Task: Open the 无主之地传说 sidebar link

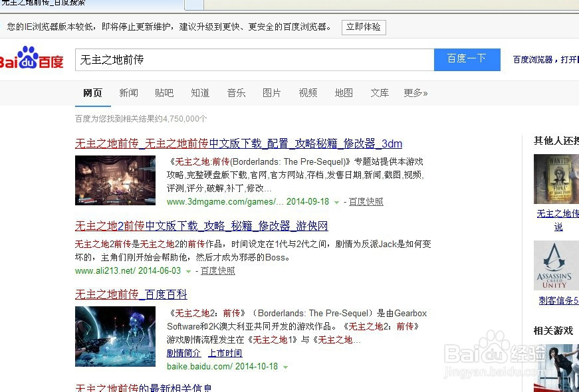Action: [x=558, y=220]
